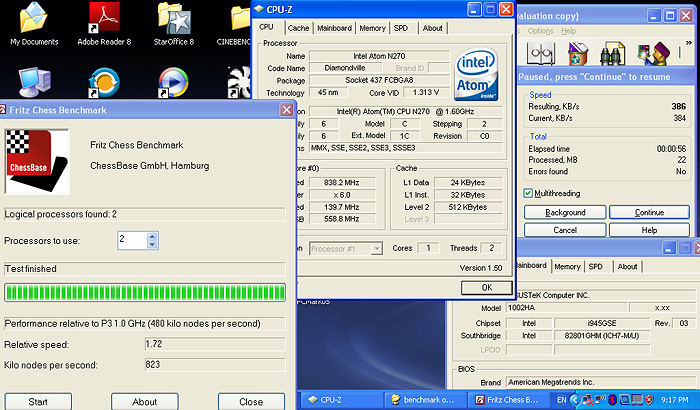700x410 pixels.
Task: Click the 1002HA Model field
Action: click(x=567, y=308)
